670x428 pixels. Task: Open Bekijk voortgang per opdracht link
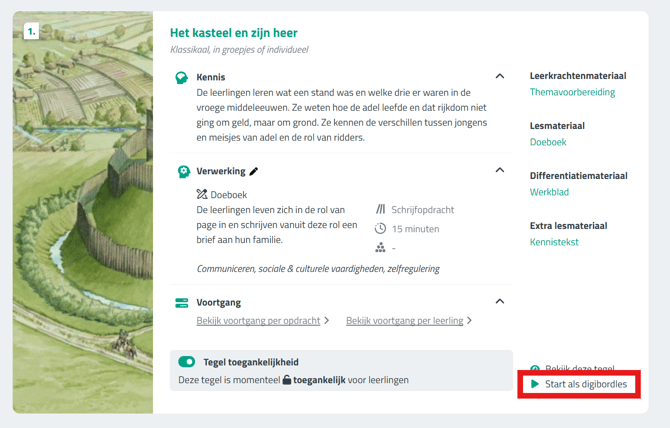click(258, 321)
